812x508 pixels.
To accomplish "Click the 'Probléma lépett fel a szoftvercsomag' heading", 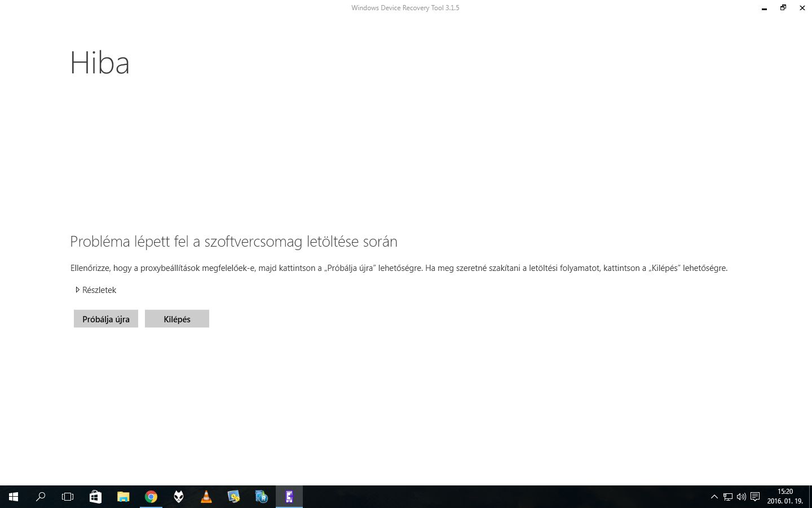I will [233, 242].
